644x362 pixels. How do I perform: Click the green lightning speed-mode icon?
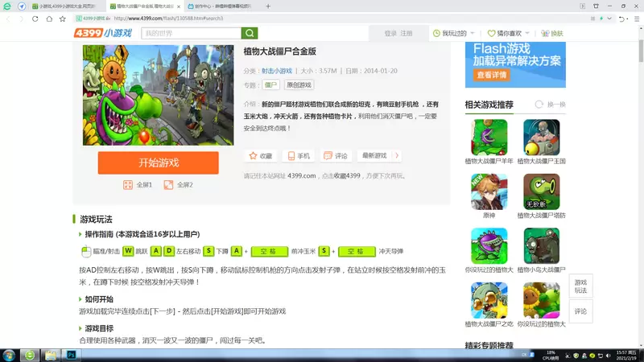tap(601, 19)
